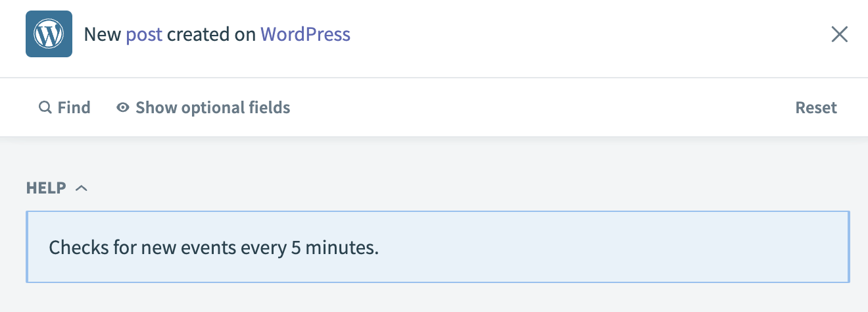868x312 pixels.
Task: Click the help box's left blue border
Action: pyautogui.click(x=27, y=247)
